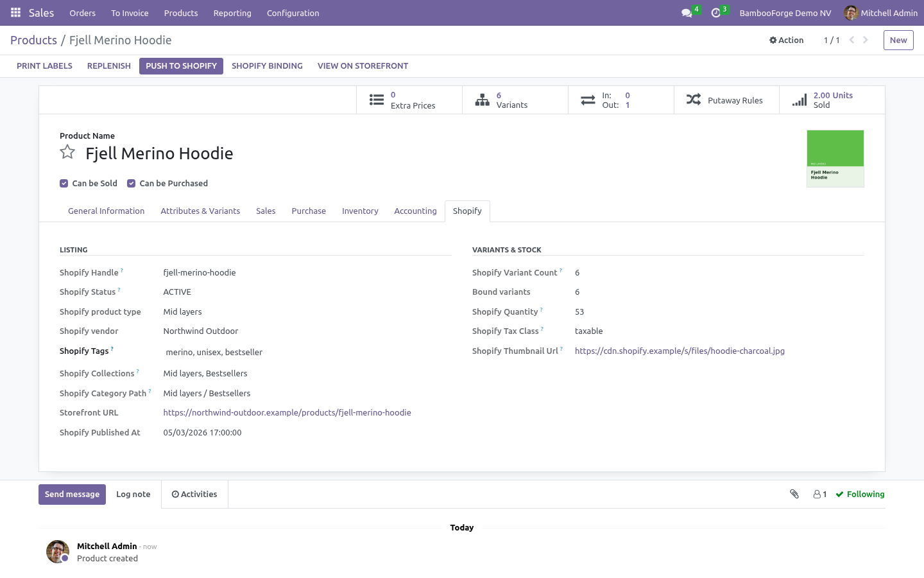Click the Products breadcrumb link
The image size is (924, 578).
33,40
